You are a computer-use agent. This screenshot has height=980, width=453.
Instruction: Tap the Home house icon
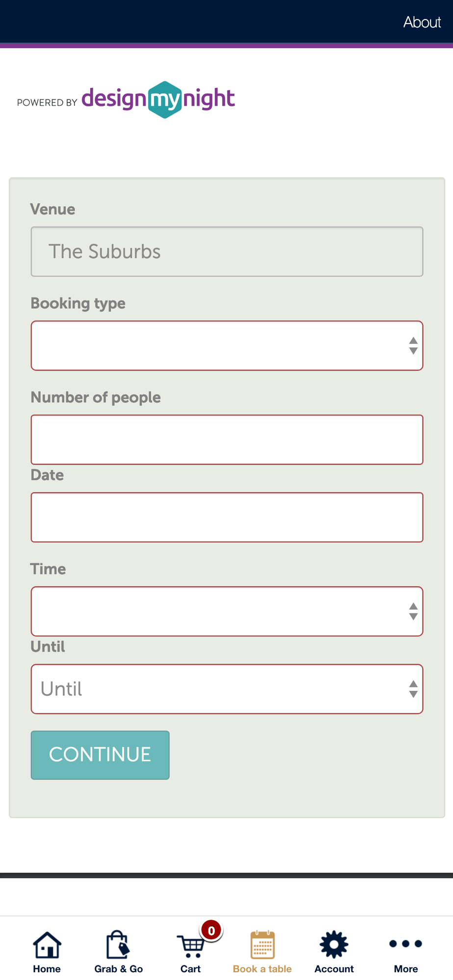(47, 944)
